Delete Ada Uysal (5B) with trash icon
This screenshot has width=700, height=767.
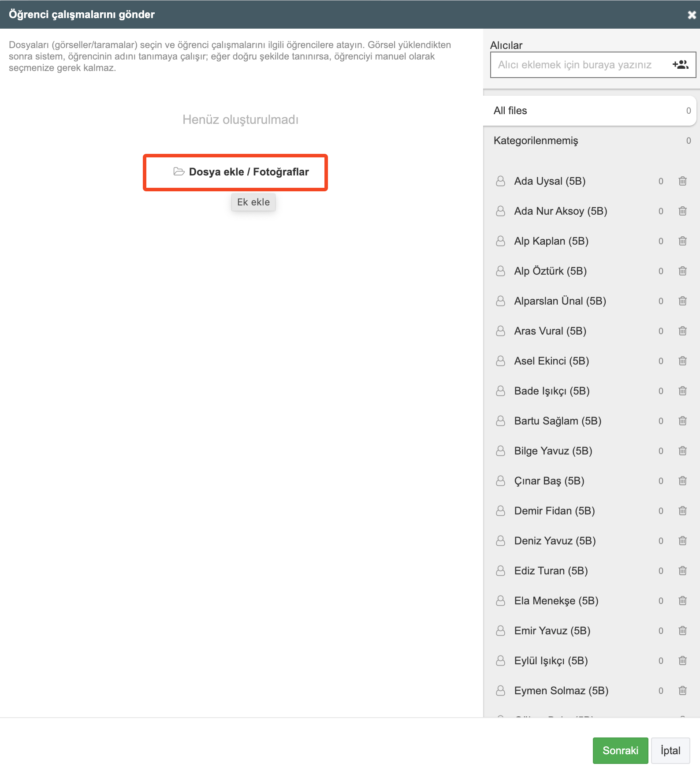(x=682, y=181)
